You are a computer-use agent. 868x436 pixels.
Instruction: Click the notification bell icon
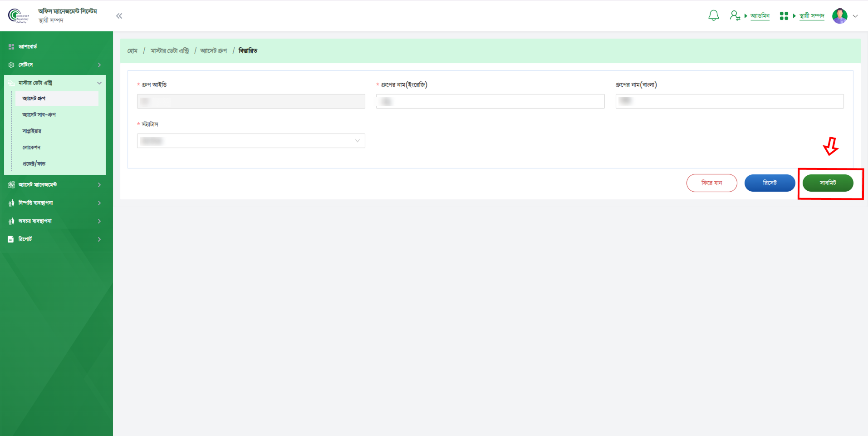(713, 16)
